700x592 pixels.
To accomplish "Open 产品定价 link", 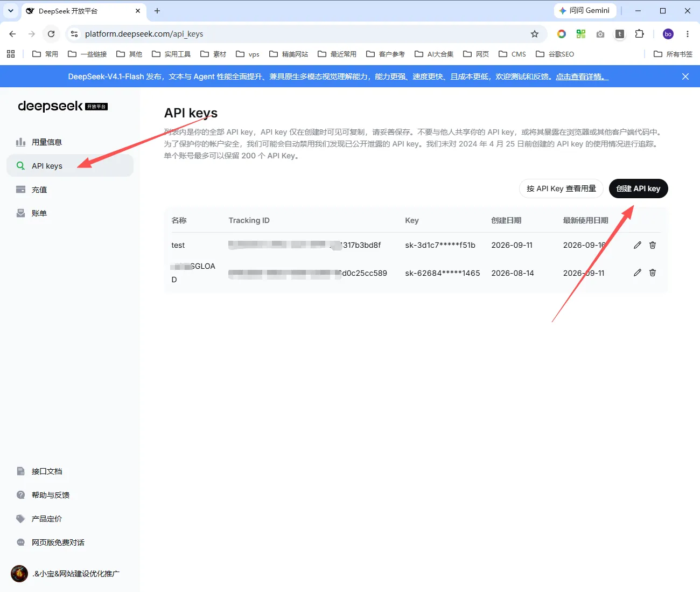I will 39,519.
